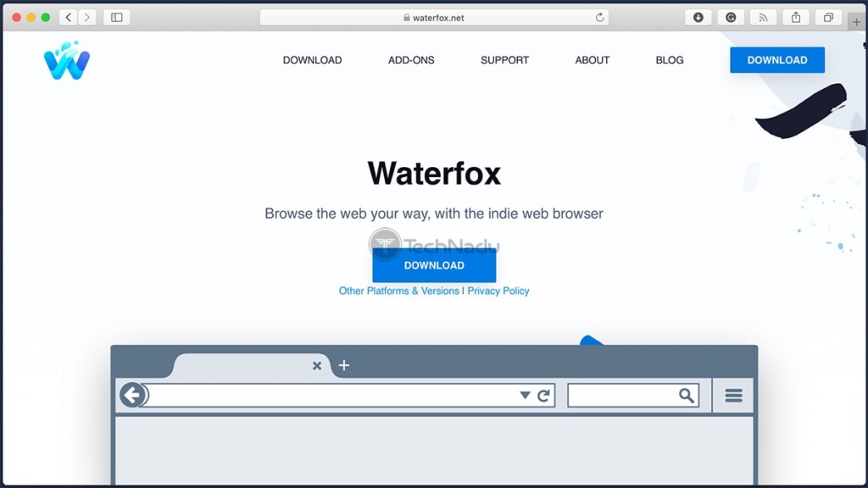Screen dimensions: 868x488
Task: Open the ABOUT nav item
Action: click(593, 60)
